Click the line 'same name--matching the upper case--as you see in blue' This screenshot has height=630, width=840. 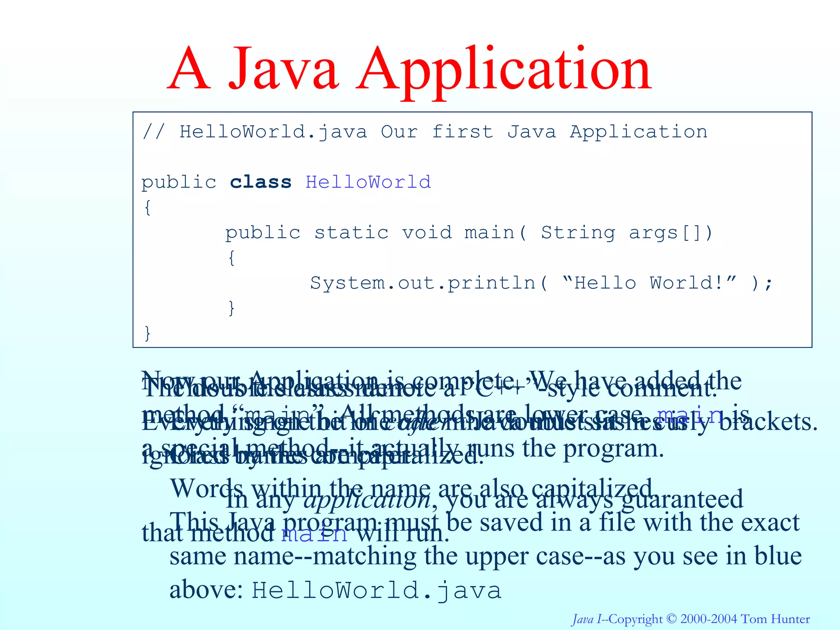486,557
